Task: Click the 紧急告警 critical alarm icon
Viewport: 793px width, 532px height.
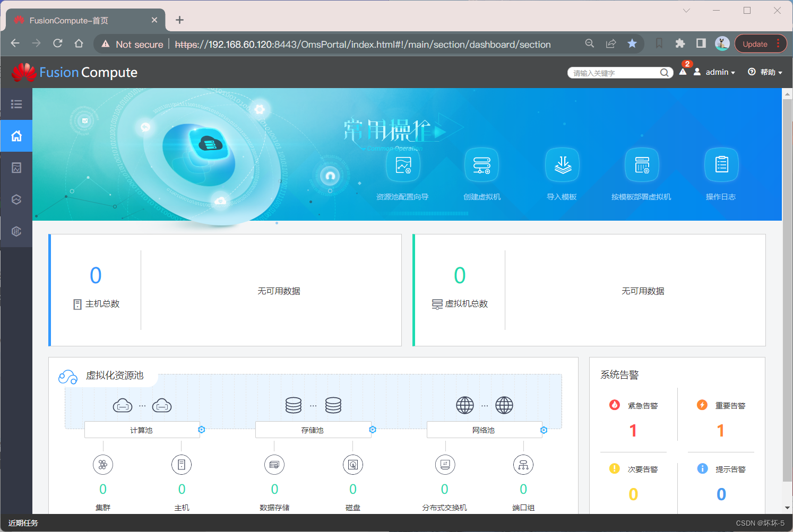Action: [615, 405]
